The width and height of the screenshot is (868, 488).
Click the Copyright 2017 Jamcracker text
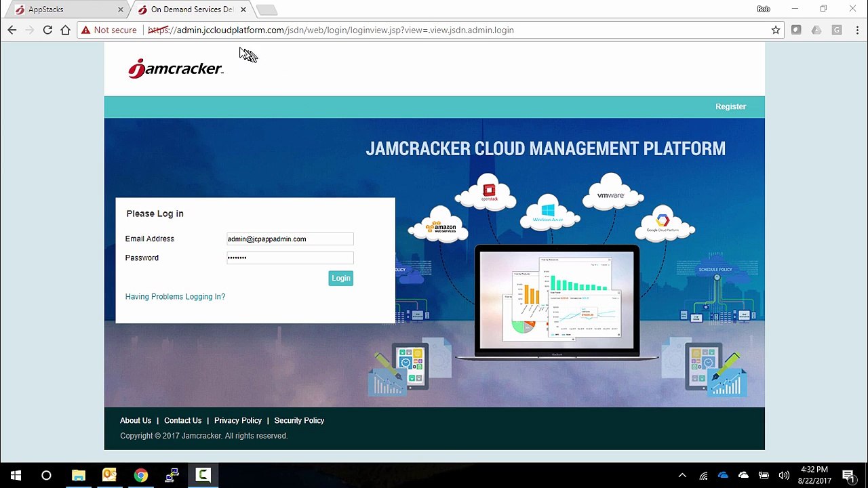(x=203, y=436)
